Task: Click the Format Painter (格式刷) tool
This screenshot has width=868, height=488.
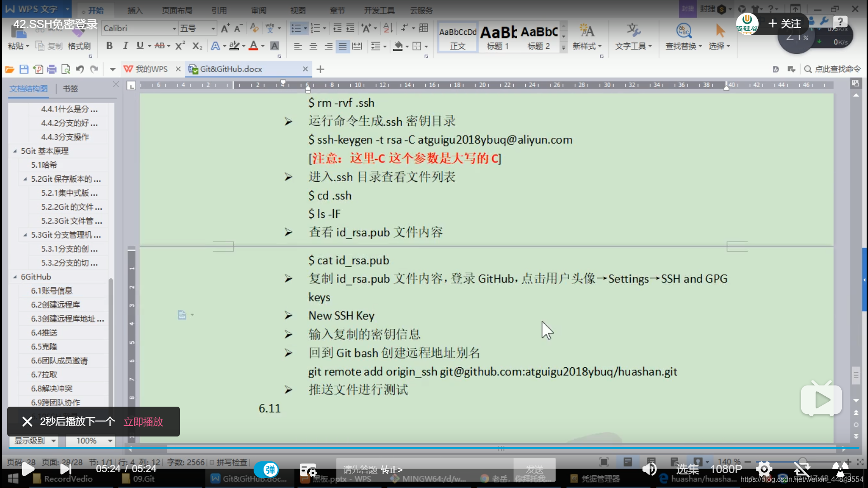Action: point(79,46)
